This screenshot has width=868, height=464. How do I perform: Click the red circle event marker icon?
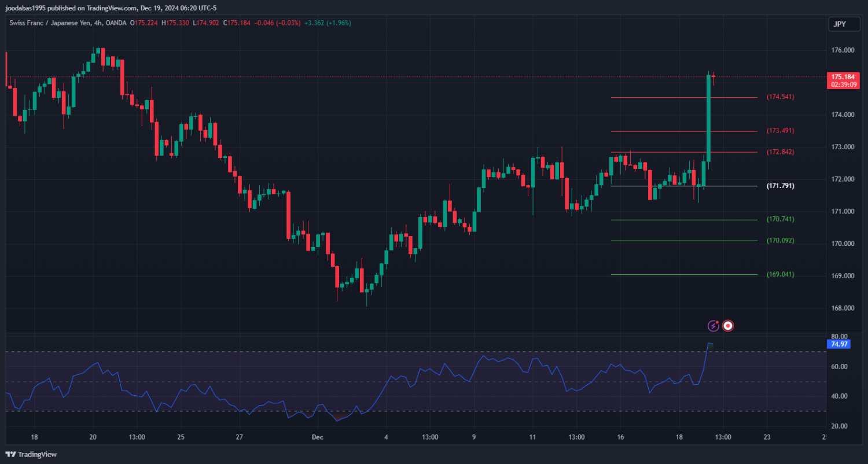coord(729,326)
